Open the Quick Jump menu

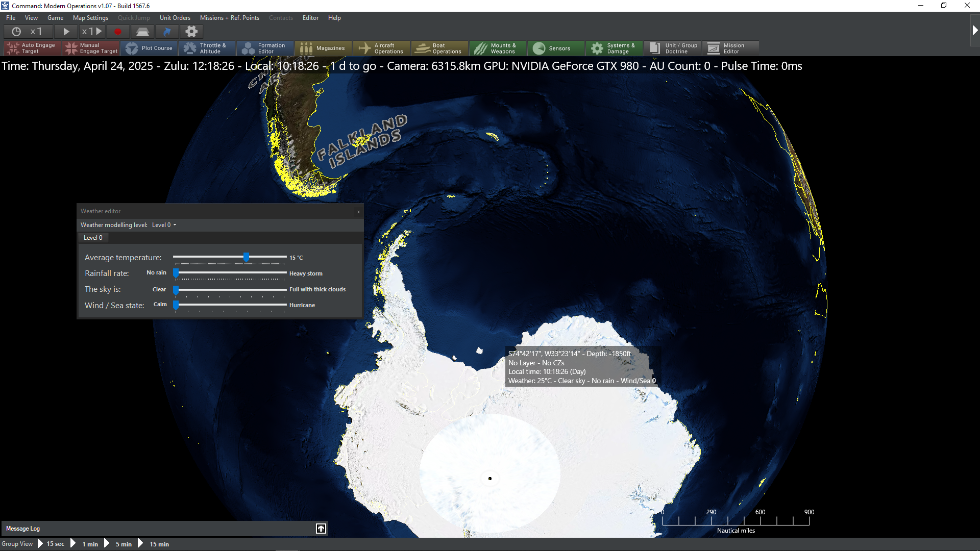(x=134, y=18)
